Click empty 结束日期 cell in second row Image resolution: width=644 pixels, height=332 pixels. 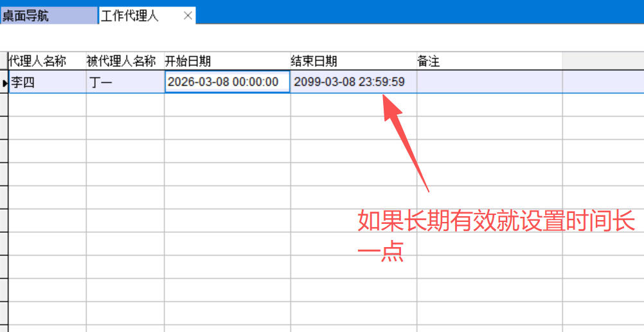(353, 105)
